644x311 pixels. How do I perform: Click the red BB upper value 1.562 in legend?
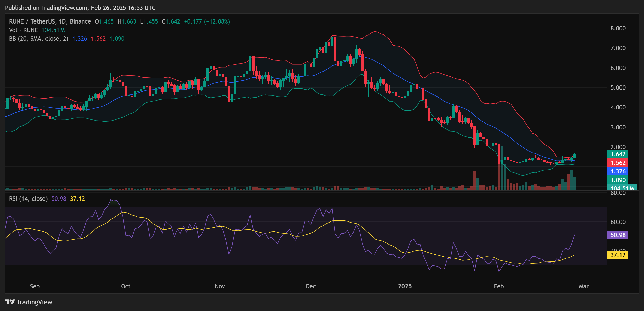tap(98, 39)
